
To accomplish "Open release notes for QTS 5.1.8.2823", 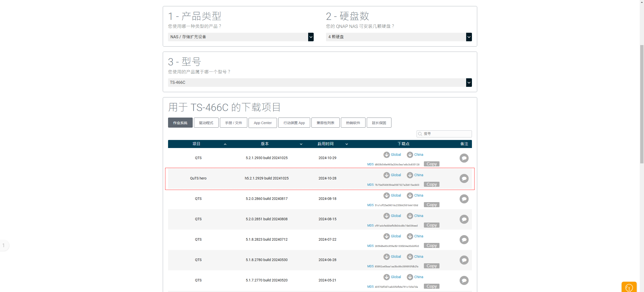I will tap(464, 240).
